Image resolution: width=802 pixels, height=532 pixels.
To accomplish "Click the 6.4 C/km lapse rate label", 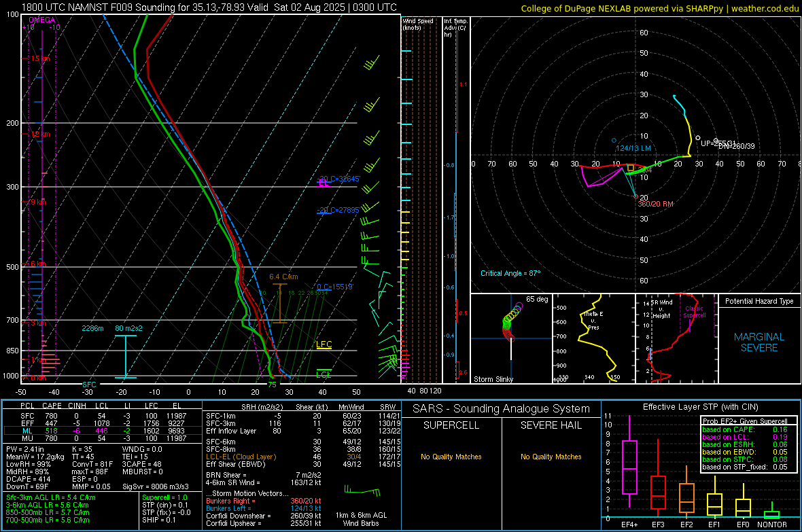I will [x=283, y=277].
